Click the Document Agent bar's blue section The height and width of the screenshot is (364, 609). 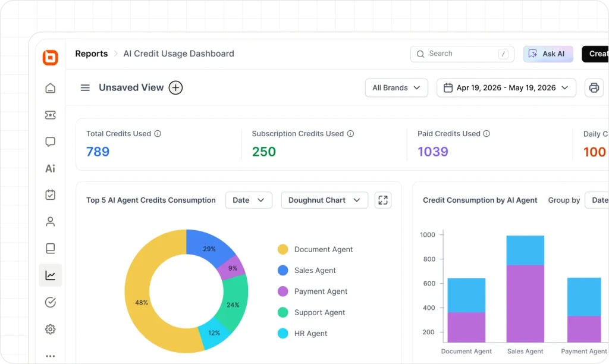[466, 295]
